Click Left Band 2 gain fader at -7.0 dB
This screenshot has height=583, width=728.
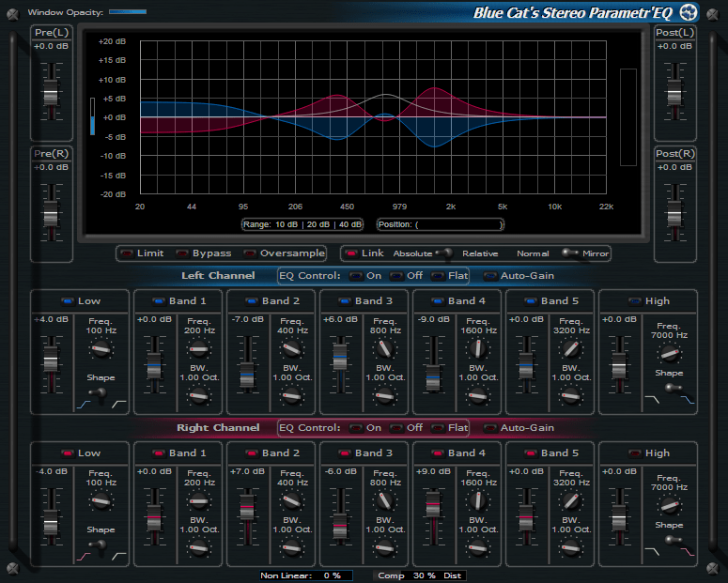(x=247, y=375)
